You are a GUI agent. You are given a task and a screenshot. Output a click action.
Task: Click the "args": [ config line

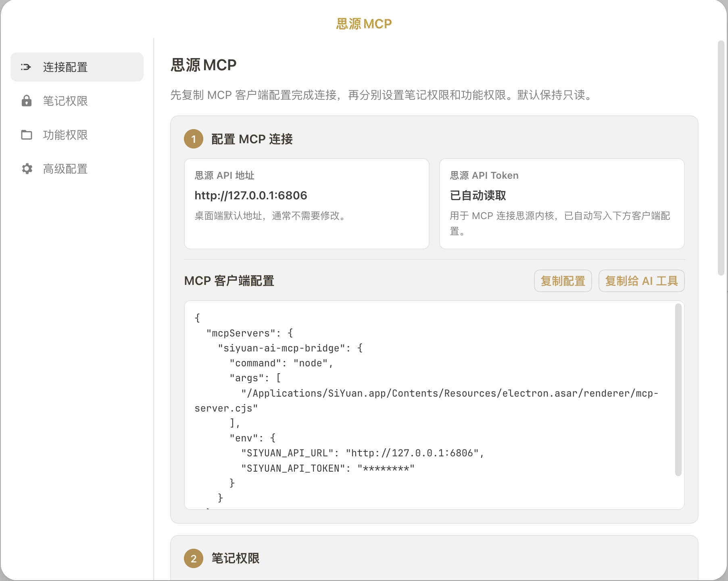[255, 378]
